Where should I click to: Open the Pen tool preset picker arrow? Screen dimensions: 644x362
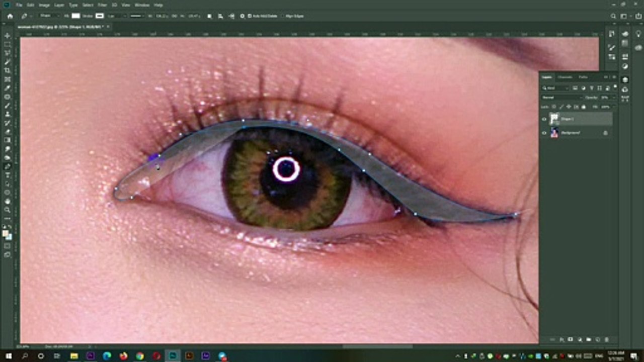31,16
